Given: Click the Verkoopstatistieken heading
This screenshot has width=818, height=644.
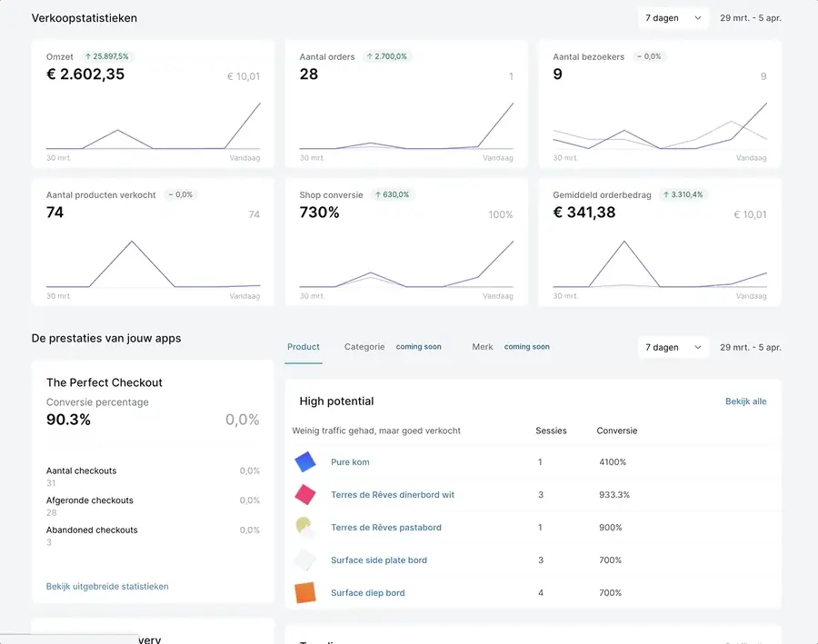Looking at the screenshot, I should [84, 18].
